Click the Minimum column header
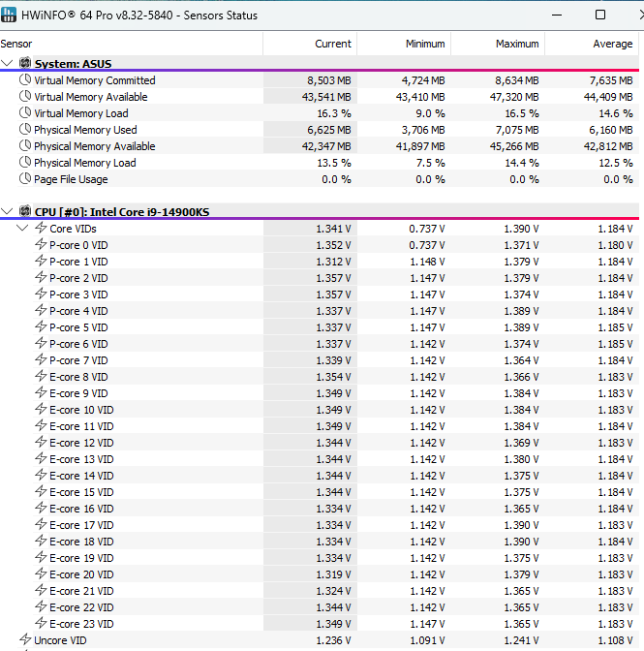The image size is (644, 651). 425,44
